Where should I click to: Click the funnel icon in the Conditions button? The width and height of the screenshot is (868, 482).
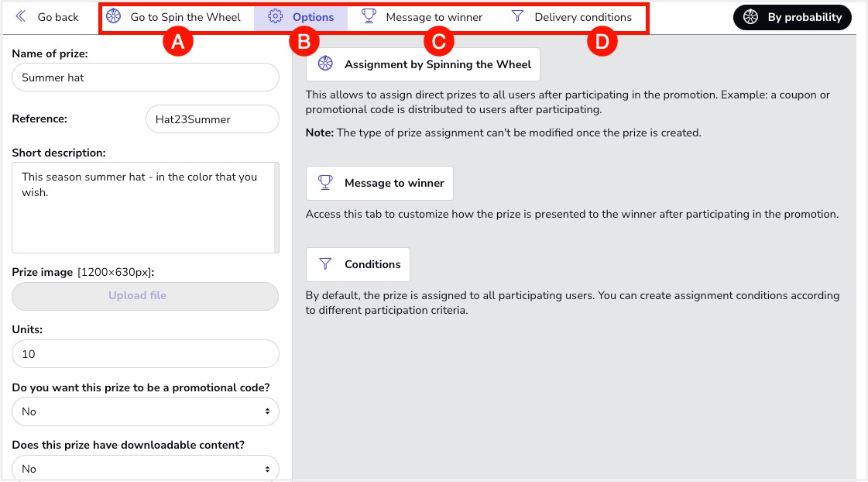(326, 264)
